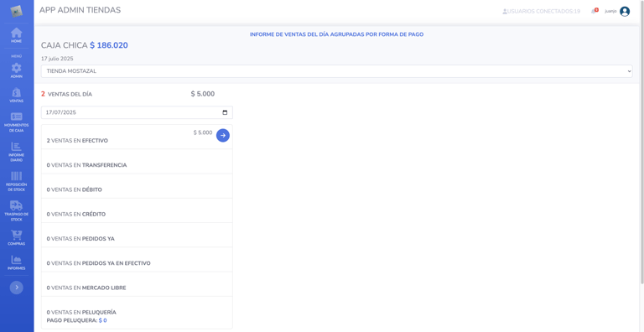Screen dimensions: 644x332
Task: Click the page vertical scrollbar
Action: [x=642, y=142]
